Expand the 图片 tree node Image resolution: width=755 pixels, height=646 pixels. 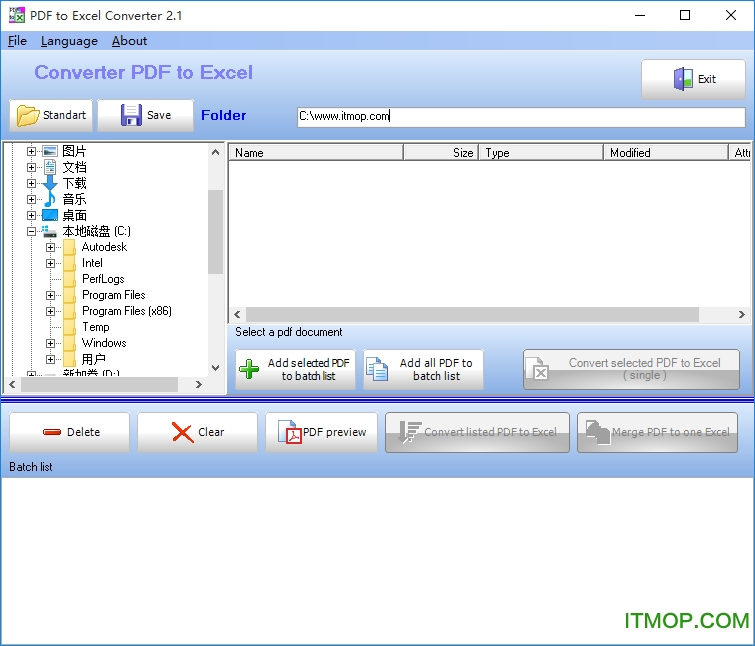click(x=31, y=151)
